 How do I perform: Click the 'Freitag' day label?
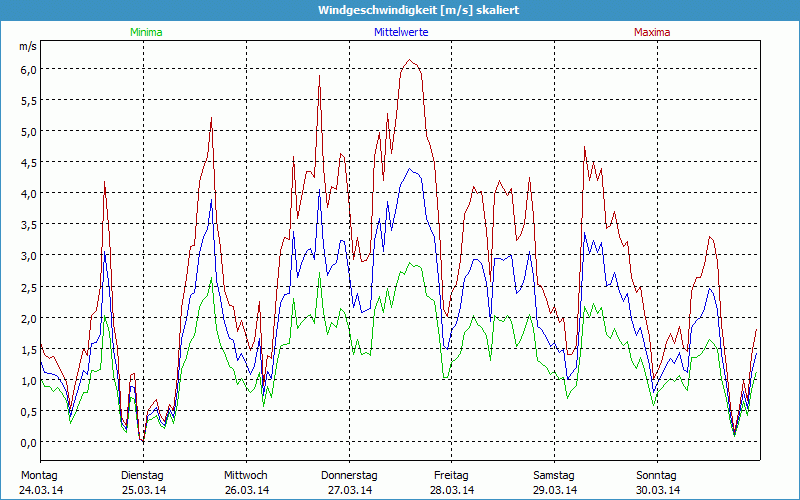click(451, 476)
